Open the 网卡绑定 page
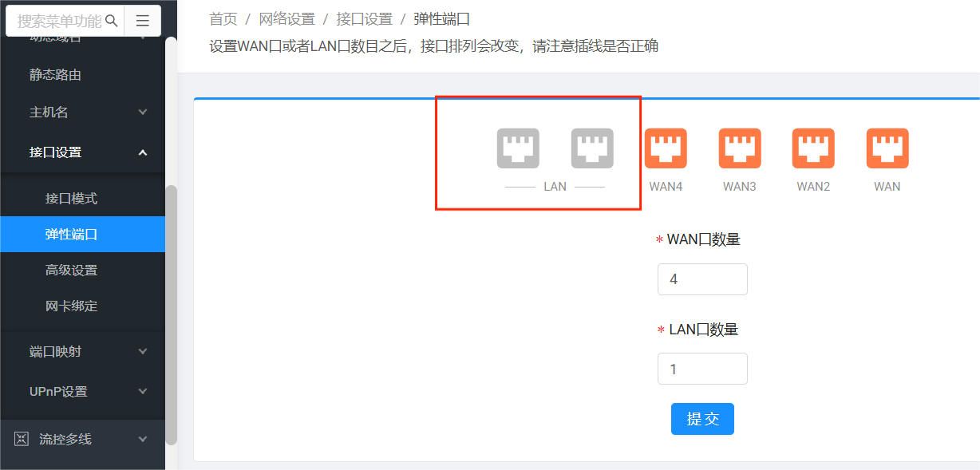This screenshot has width=980, height=470. point(71,306)
